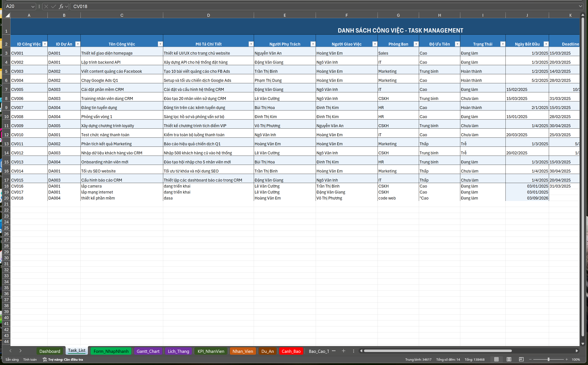Show more sheet tabs ellipsis
This screenshot has height=365, width=588.
coord(334,351)
